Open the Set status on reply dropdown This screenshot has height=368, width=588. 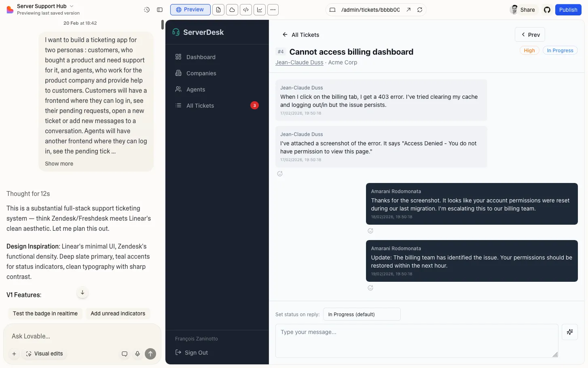point(362,314)
